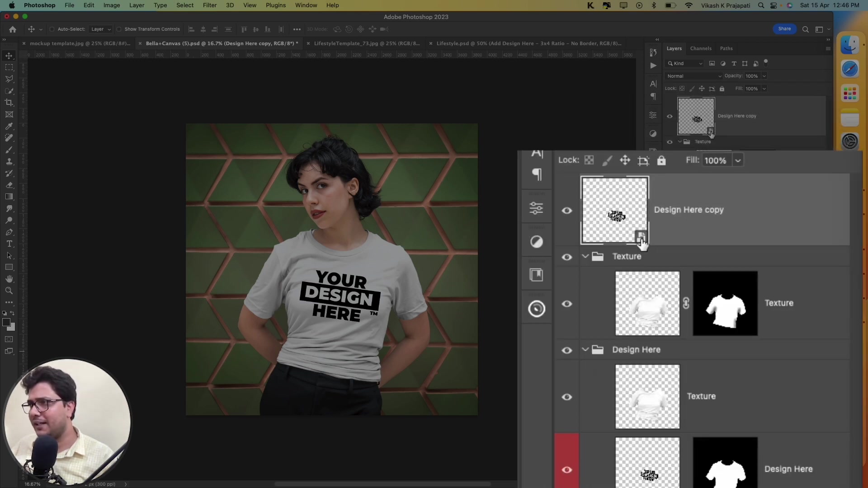Select the Clone Stamp tool
868x488 pixels.
pos(9,161)
